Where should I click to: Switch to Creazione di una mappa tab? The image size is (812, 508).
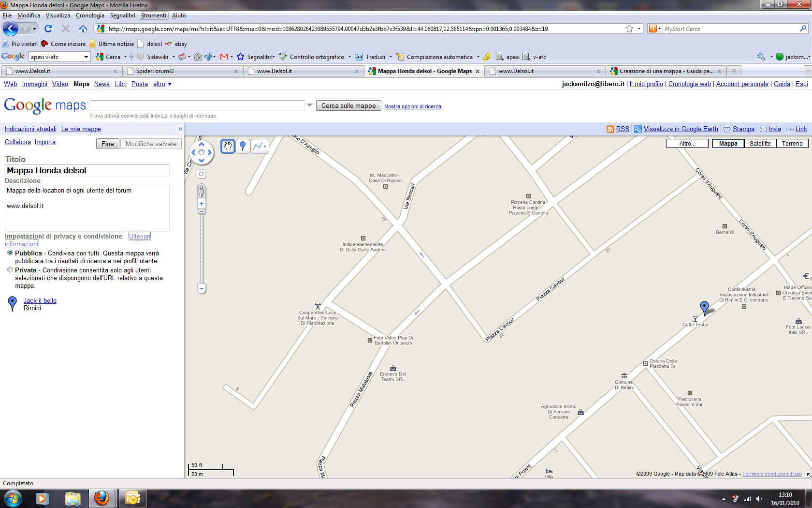(x=666, y=71)
